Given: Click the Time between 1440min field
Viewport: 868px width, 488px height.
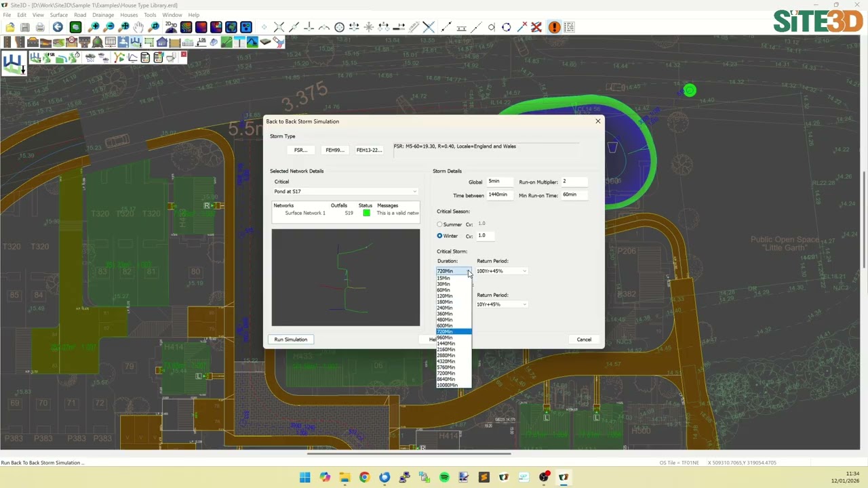Looking at the screenshot, I should (500, 195).
